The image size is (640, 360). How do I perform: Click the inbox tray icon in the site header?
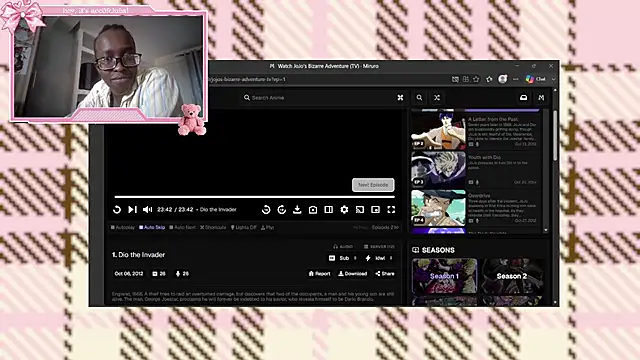tap(523, 98)
